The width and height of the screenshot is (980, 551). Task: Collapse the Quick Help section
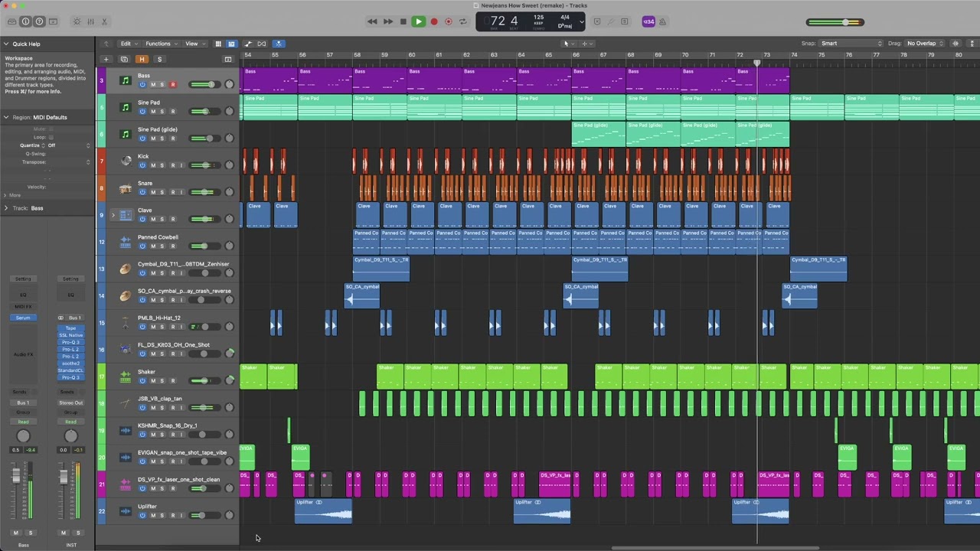click(x=6, y=44)
